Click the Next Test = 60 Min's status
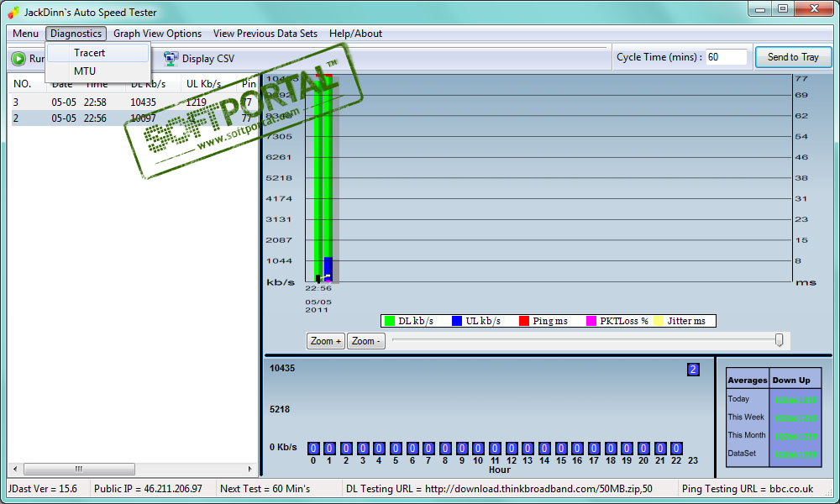840x504 pixels. [x=265, y=489]
